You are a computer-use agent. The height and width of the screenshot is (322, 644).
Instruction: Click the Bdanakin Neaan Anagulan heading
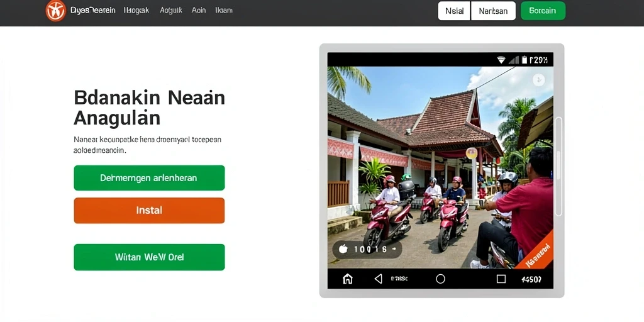(150, 108)
